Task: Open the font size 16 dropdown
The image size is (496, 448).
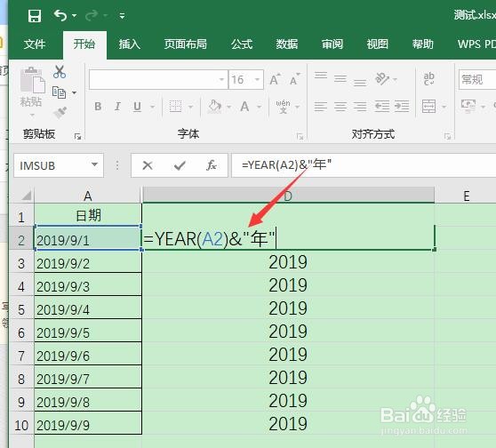Action: [x=258, y=80]
